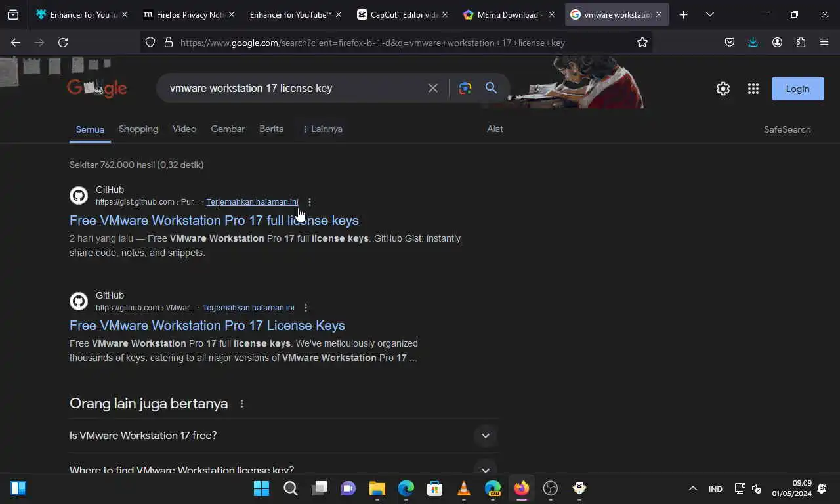Open Alat search tools
Screen dimensions: 840x504
(495, 129)
